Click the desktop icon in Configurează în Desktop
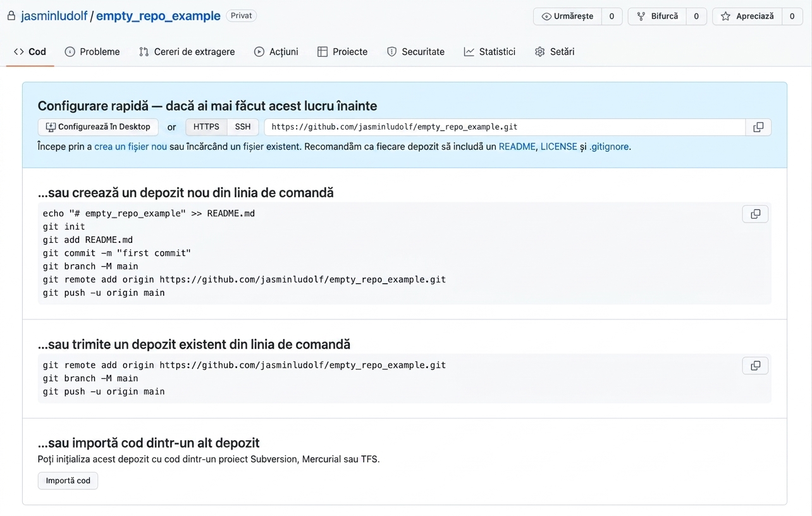Viewport: 812px width, 516px height. [x=51, y=127]
